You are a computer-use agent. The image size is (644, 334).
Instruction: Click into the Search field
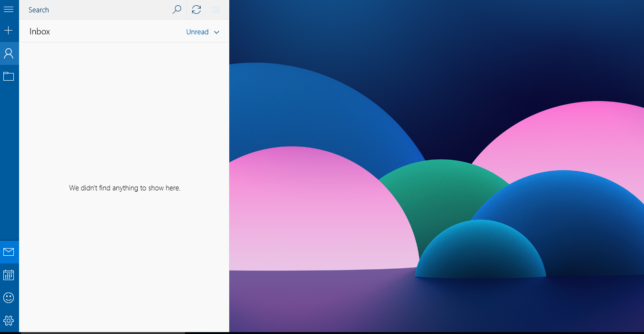pos(95,10)
